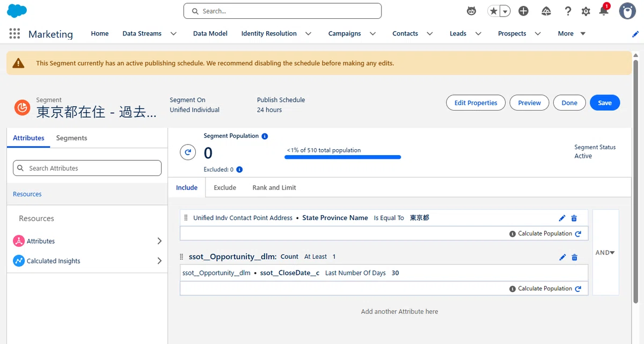
Task: Delete the State Province Name rule
Action: tap(574, 218)
